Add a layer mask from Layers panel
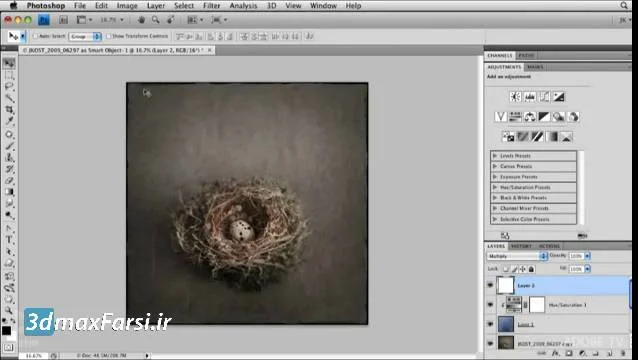Screen dimensions: 638x360 569,353
